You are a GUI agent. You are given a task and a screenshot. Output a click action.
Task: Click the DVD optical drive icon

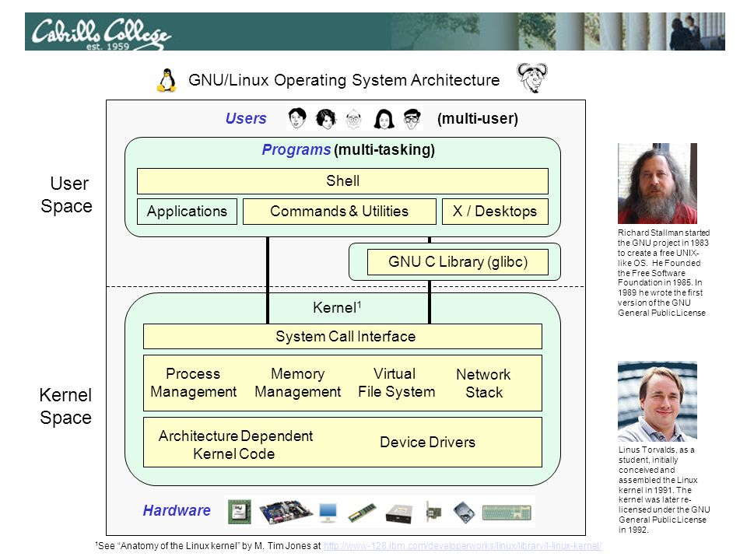(399, 514)
